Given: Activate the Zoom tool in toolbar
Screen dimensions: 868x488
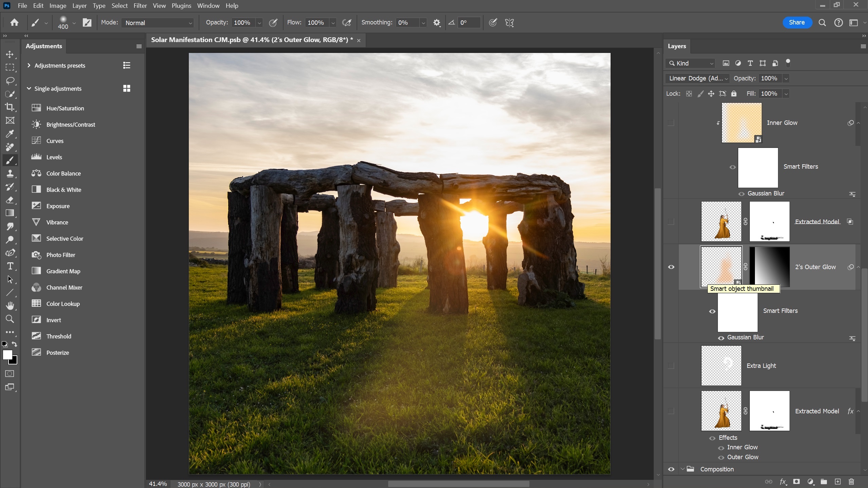Looking at the screenshot, I should (x=10, y=319).
